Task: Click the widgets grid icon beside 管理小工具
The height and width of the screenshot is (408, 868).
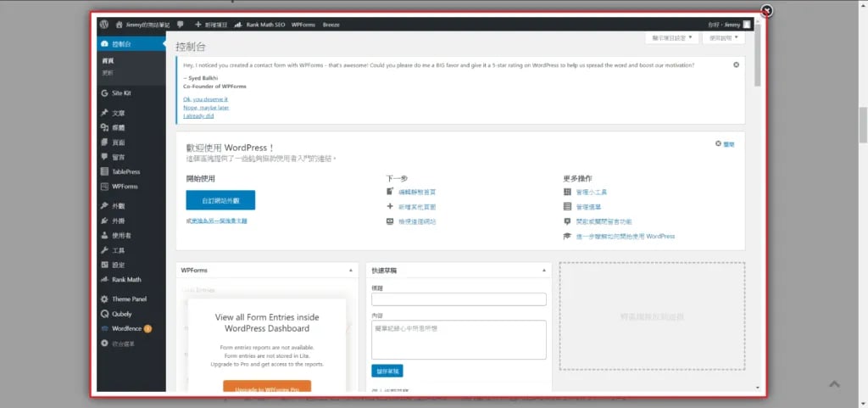Action: [x=567, y=192]
